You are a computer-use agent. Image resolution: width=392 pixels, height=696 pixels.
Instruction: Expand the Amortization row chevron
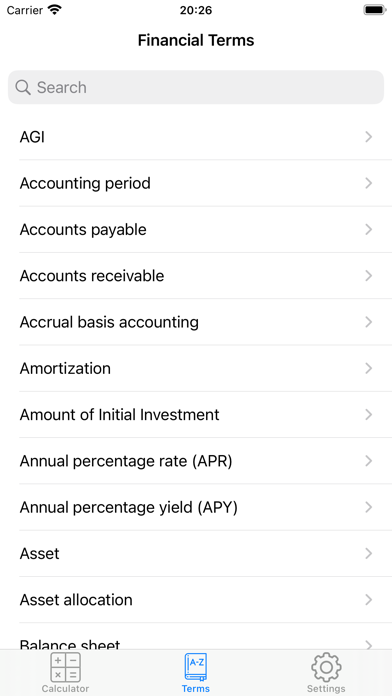tap(368, 368)
